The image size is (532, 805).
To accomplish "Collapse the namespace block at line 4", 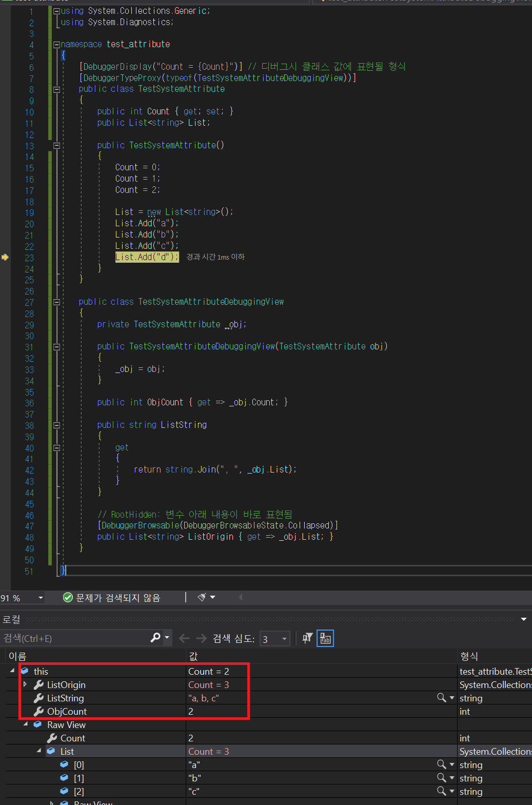I will click(x=56, y=45).
